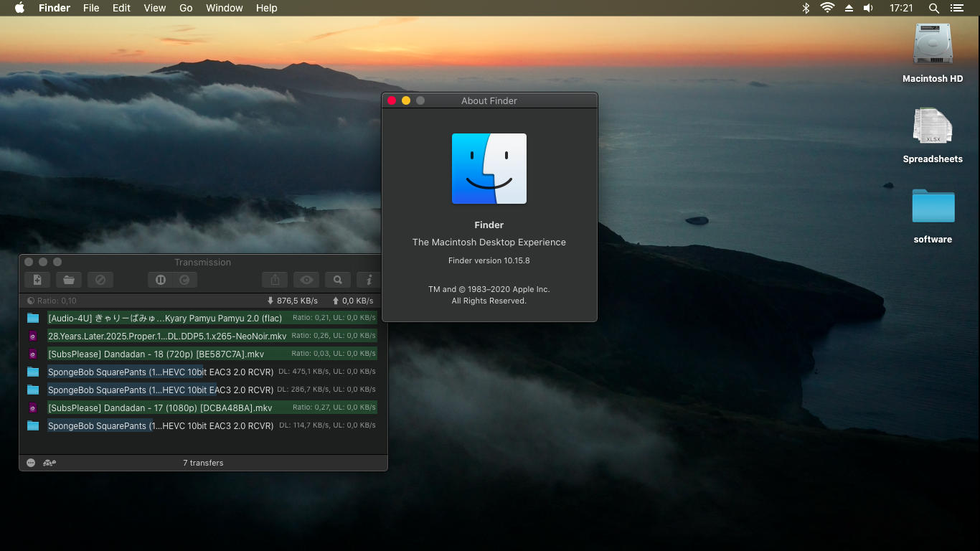Click mkv file icon of 28.Years.Later torrent
This screenshot has height=551, width=980.
(33, 336)
